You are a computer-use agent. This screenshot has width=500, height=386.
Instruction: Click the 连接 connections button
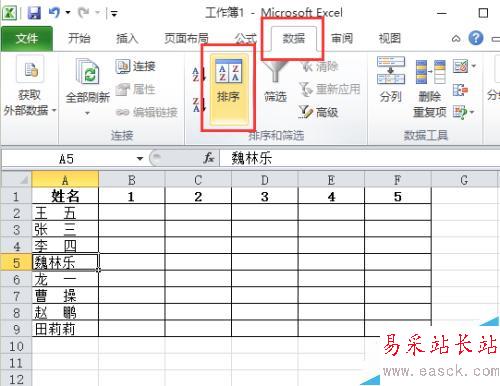tap(136, 66)
